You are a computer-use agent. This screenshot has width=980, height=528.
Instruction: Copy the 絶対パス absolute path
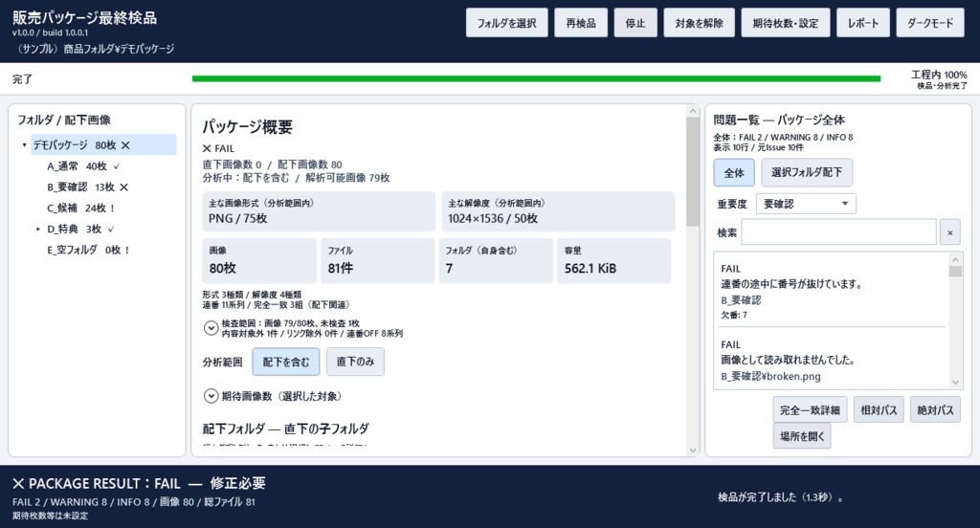click(x=935, y=410)
